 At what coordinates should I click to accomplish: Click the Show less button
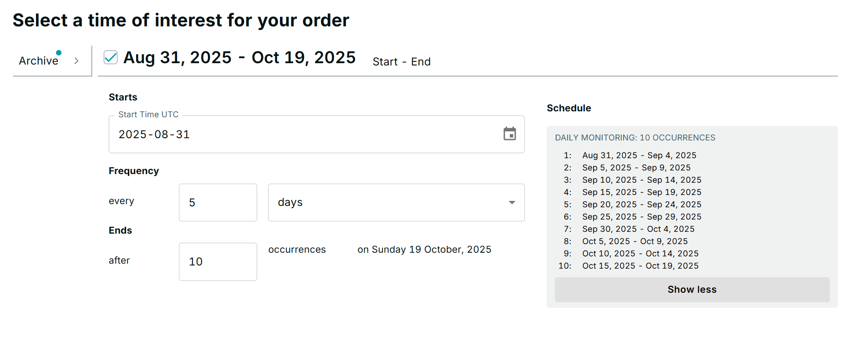coord(691,290)
